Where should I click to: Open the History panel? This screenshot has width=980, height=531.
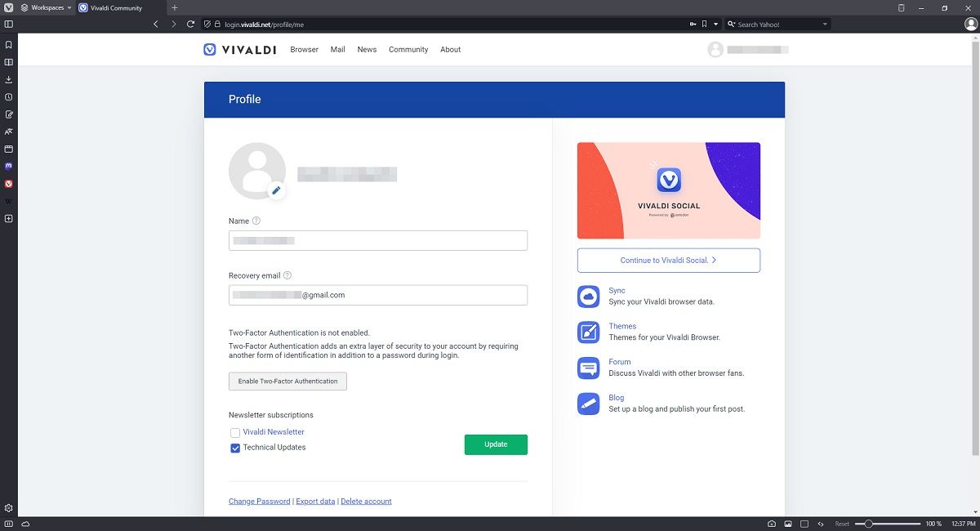click(x=8, y=96)
